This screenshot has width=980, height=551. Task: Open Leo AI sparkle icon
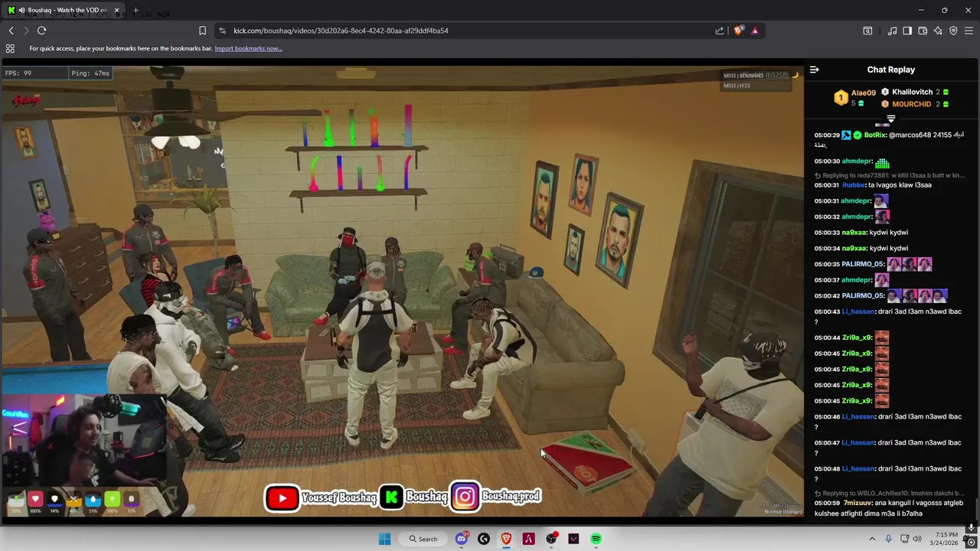pyautogui.click(x=938, y=31)
